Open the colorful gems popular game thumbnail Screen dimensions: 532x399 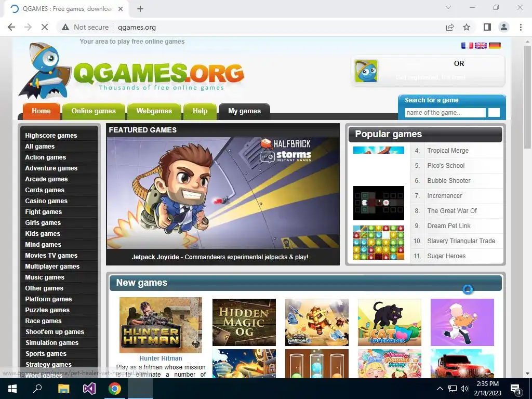coord(379,243)
